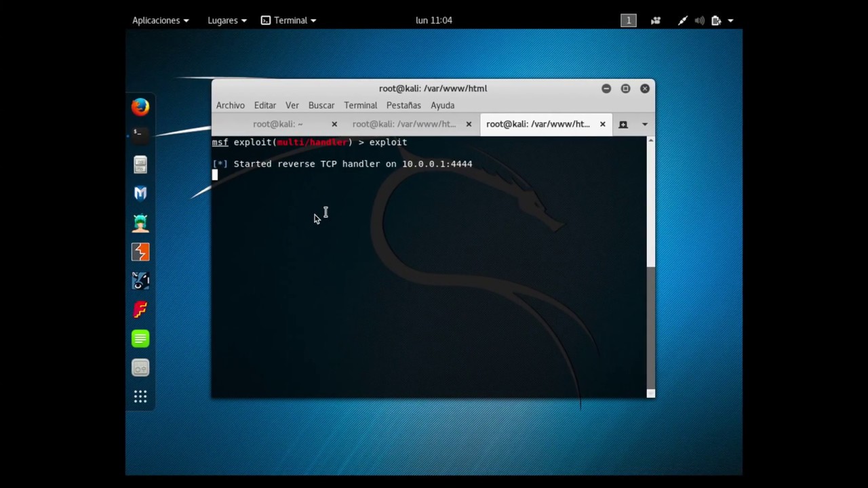Viewport: 868px width, 488px height.
Task: Switch to the root@kali: ~ tab
Action: click(x=278, y=124)
